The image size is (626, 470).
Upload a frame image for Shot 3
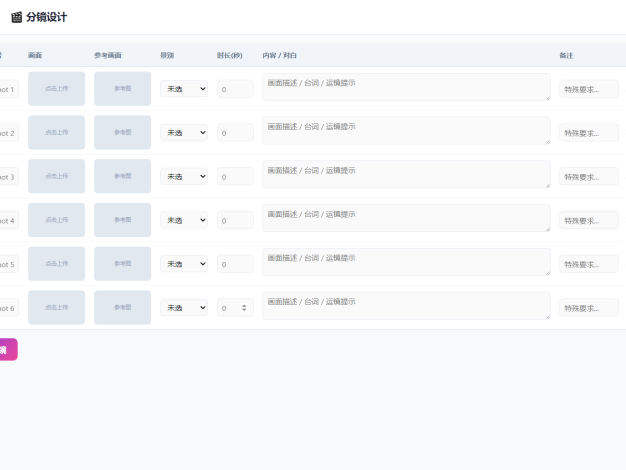[56, 176]
